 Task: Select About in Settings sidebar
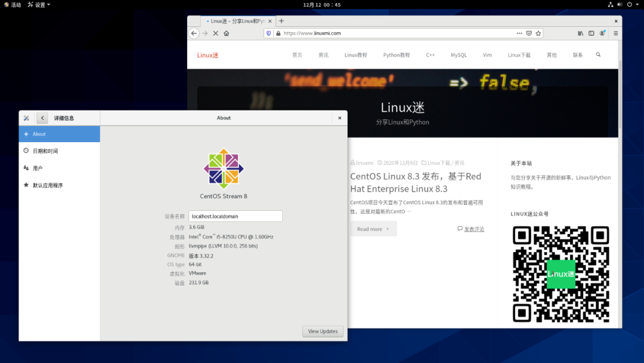click(x=59, y=134)
